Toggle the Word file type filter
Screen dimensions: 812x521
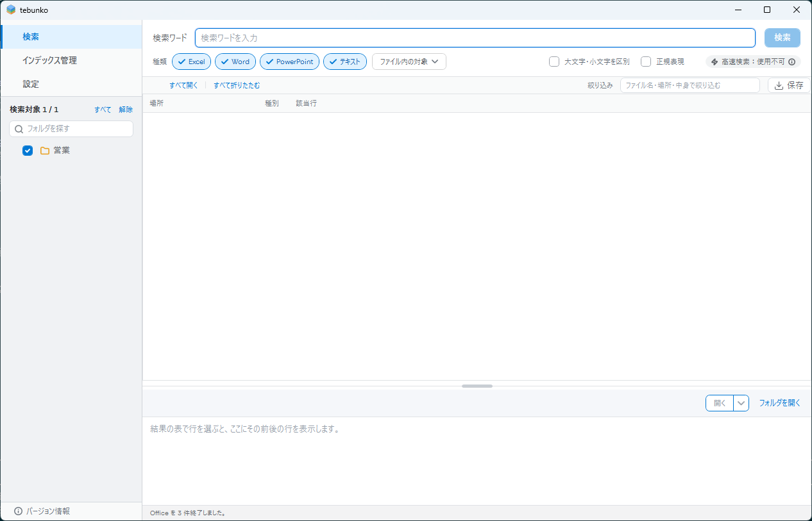tap(235, 62)
